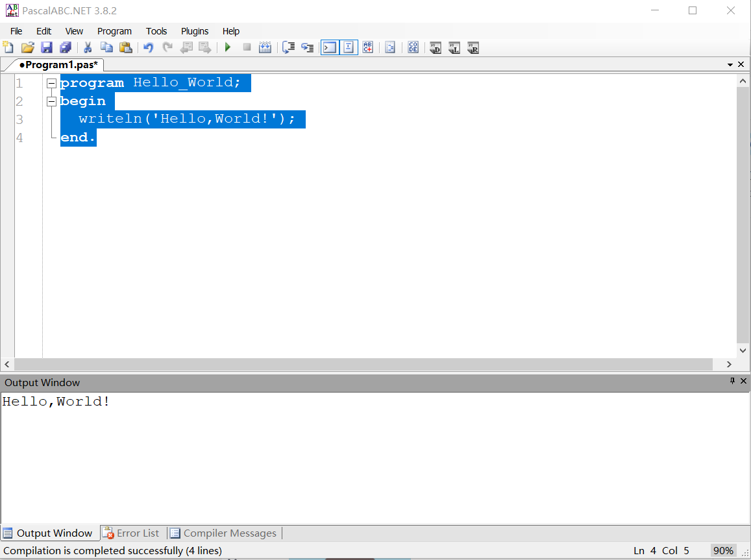Open the File menu
The width and height of the screenshot is (751, 560).
pyautogui.click(x=16, y=31)
